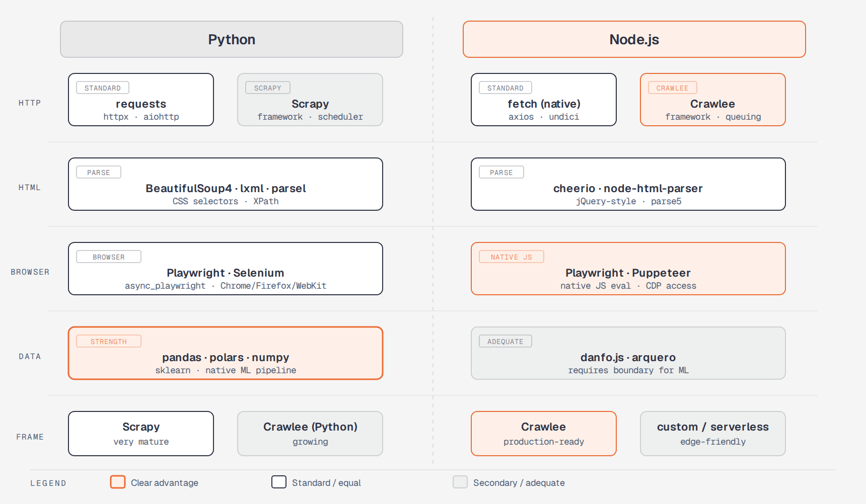The height and width of the screenshot is (504, 866).
Task: Click the NATIVE JS tag
Action: click(x=512, y=257)
